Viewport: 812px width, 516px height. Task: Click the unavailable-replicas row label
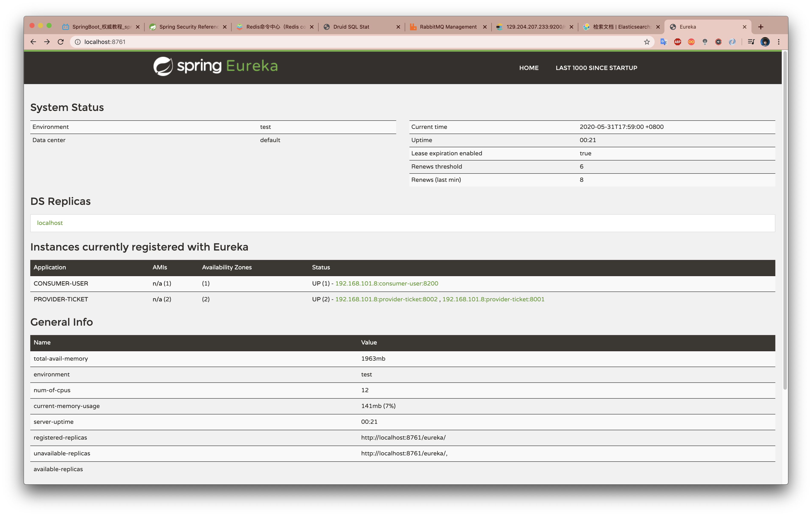(x=62, y=453)
